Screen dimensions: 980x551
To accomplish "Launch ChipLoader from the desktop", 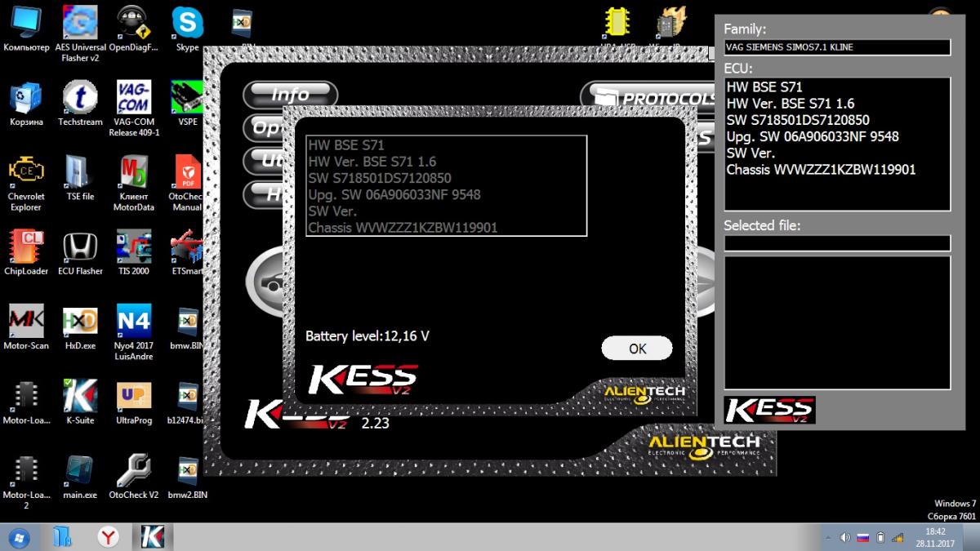I will [26, 253].
